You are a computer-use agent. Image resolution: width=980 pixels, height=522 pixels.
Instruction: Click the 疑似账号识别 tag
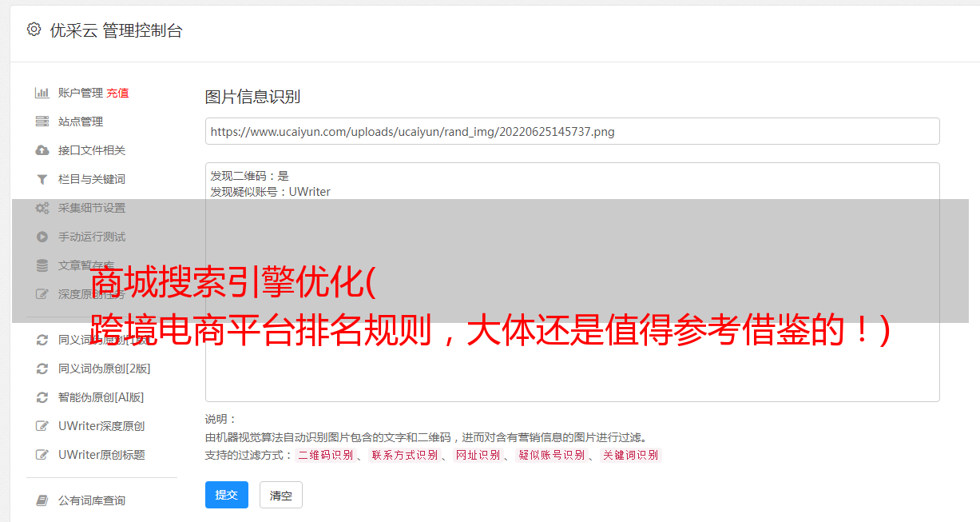click(x=552, y=455)
